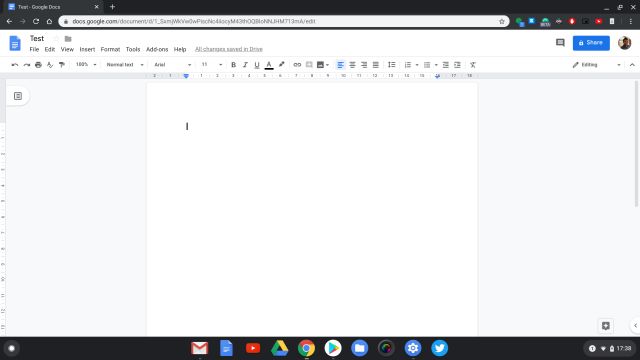Open the Google account avatar
This screenshot has width=640, height=360.
click(624, 42)
